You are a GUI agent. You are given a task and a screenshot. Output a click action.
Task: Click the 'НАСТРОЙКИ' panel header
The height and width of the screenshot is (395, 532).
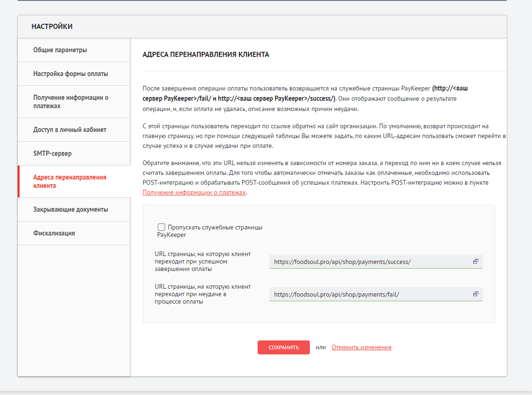52,27
